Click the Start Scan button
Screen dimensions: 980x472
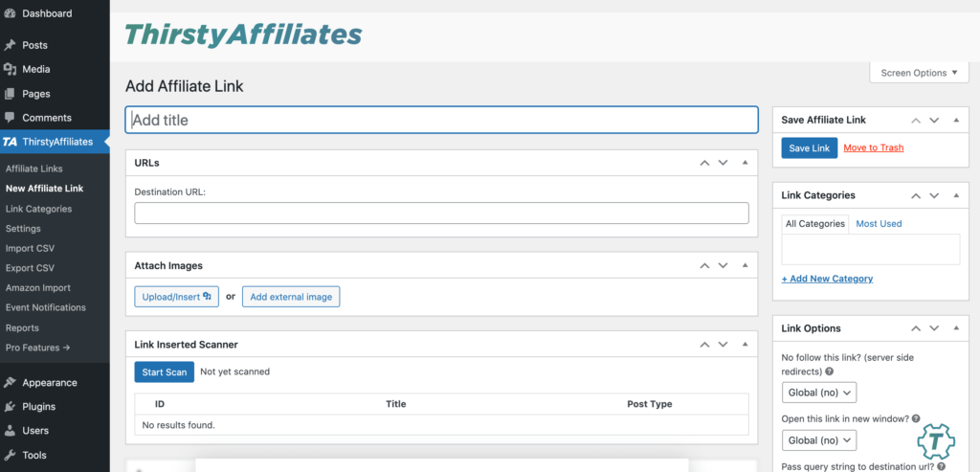click(x=164, y=371)
